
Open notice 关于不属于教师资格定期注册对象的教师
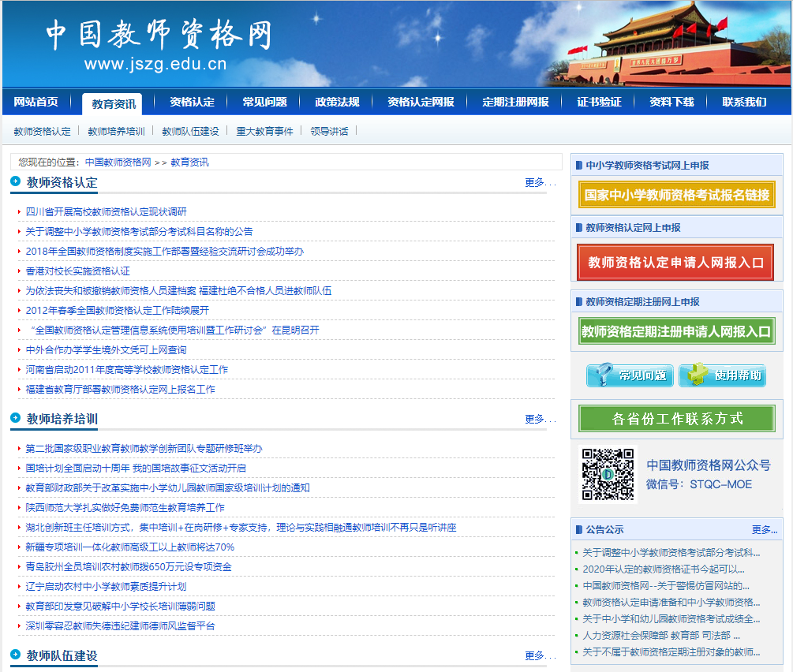(x=671, y=652)
